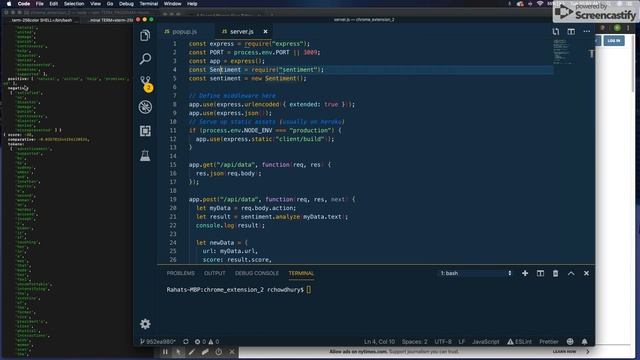Open the Search view in the activity bar
The width and height of the screenshot is (640, 360).
(145, 59)
